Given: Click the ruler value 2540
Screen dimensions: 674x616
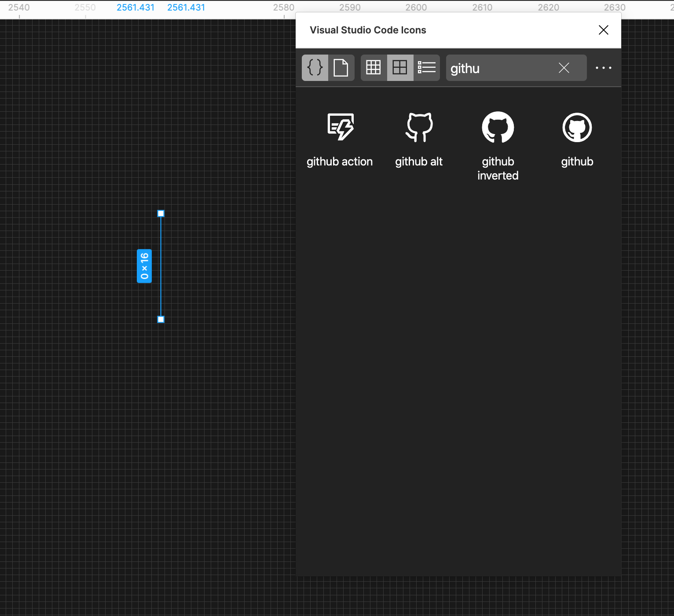Looking at the screenshot, I should point(19,7).
